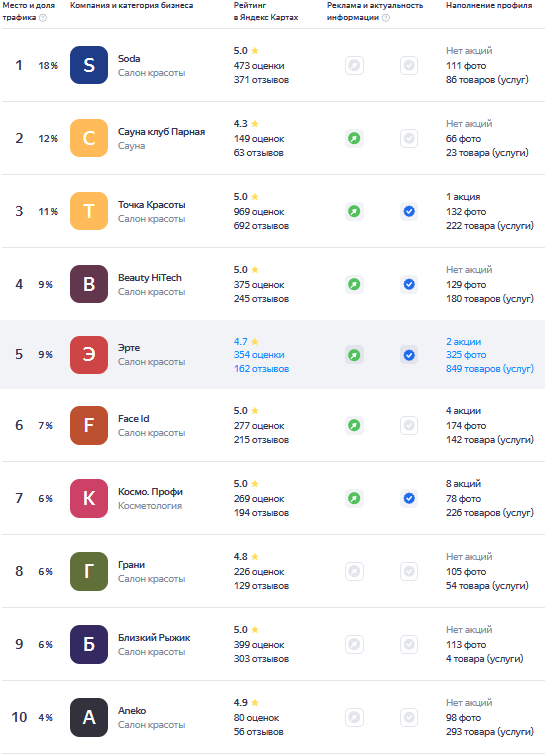Viewport: 545px width, 755px height.
Task: Open the 325 фото link
Action: coord(466,355)
